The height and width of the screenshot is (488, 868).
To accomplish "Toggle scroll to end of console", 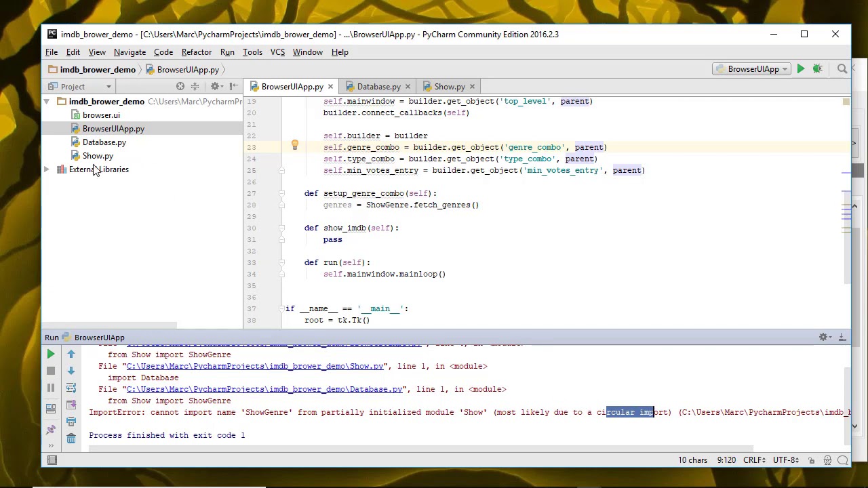I will (71, 405).
